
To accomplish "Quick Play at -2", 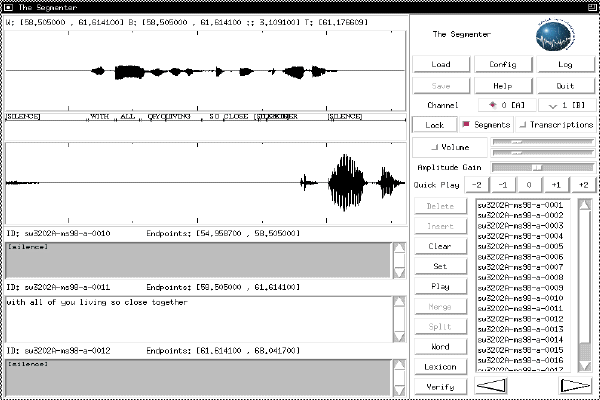I will point(477,185).
